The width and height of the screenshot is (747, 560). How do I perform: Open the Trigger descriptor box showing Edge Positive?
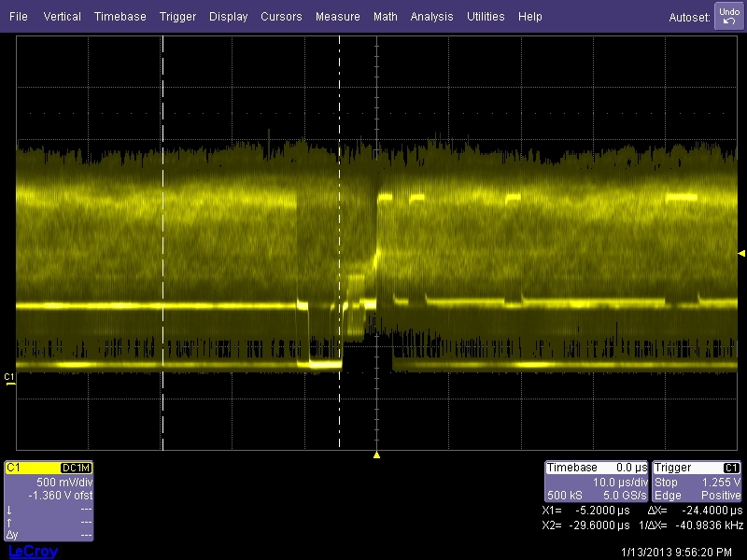coord(698,482)
